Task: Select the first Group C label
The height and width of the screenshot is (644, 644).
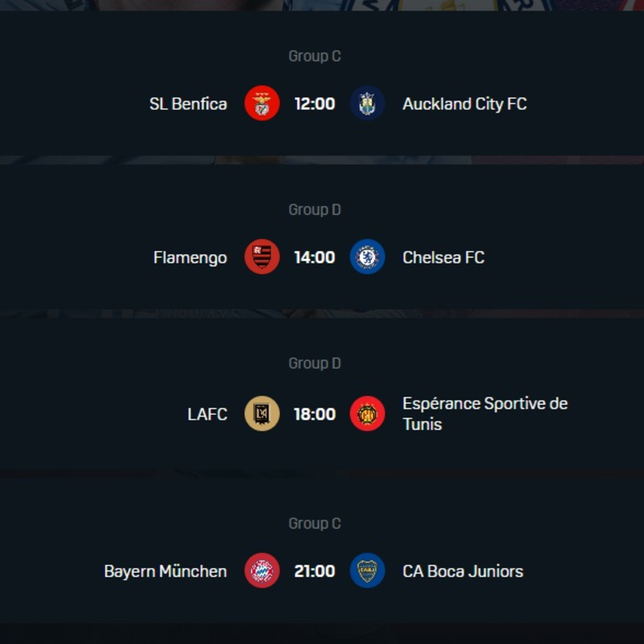Action: point(314,56)
